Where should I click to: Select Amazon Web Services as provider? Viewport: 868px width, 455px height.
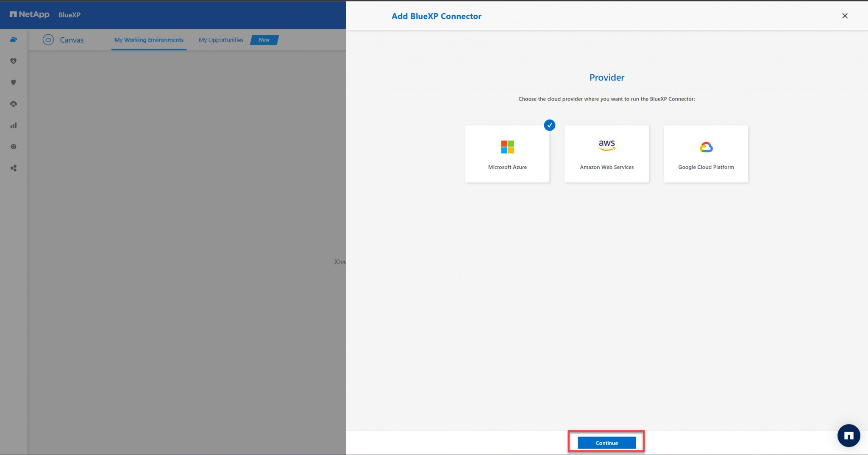point(606,154)
